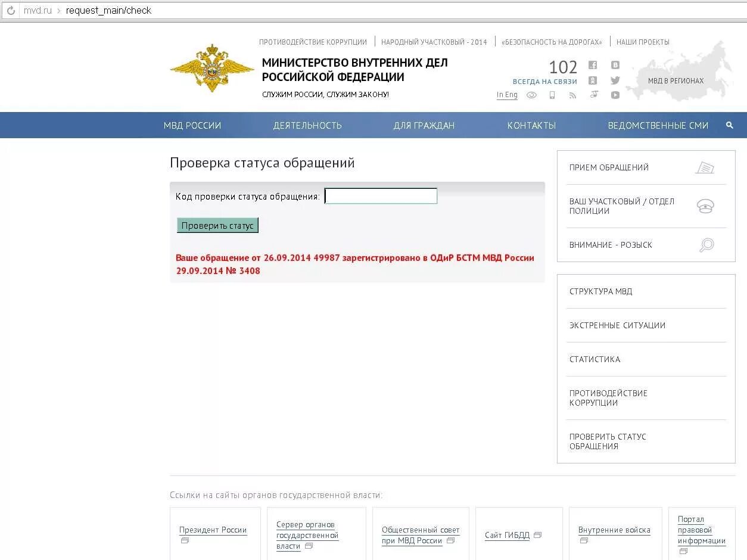Click the status check code input field

click(x=381, y=196)
